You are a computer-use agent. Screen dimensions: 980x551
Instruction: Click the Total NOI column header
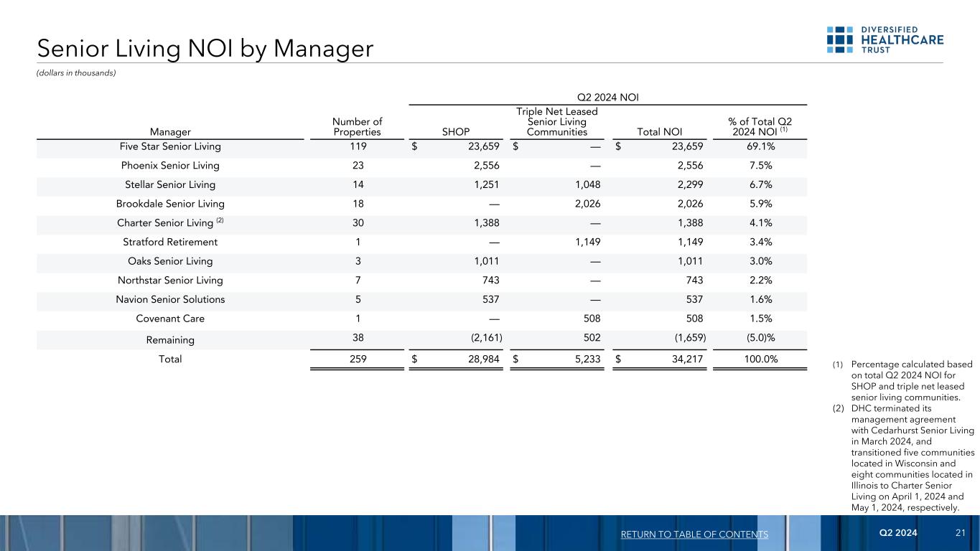(661, 132)
